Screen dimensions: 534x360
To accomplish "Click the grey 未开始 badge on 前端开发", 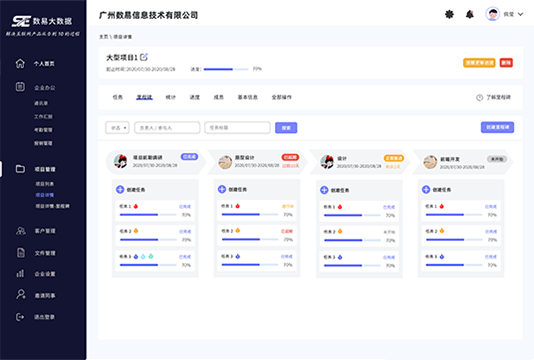I will 497,159.
